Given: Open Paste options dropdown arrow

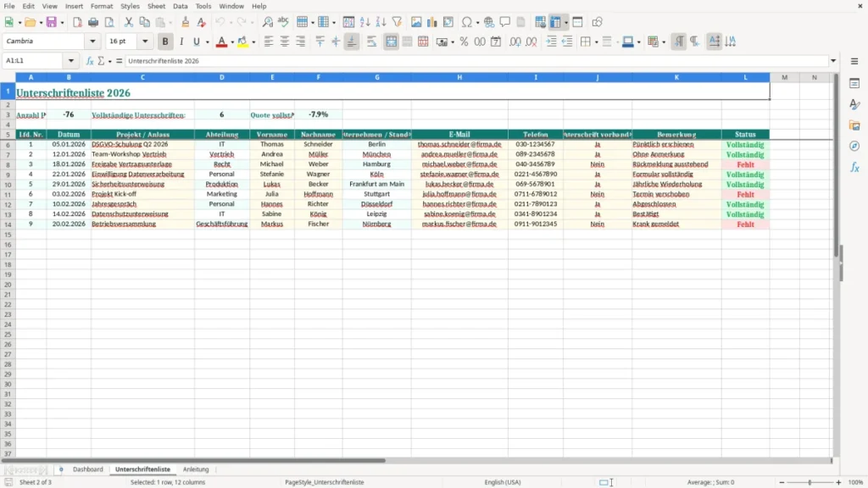Looking at the screenshot, I should coord(170,23).
